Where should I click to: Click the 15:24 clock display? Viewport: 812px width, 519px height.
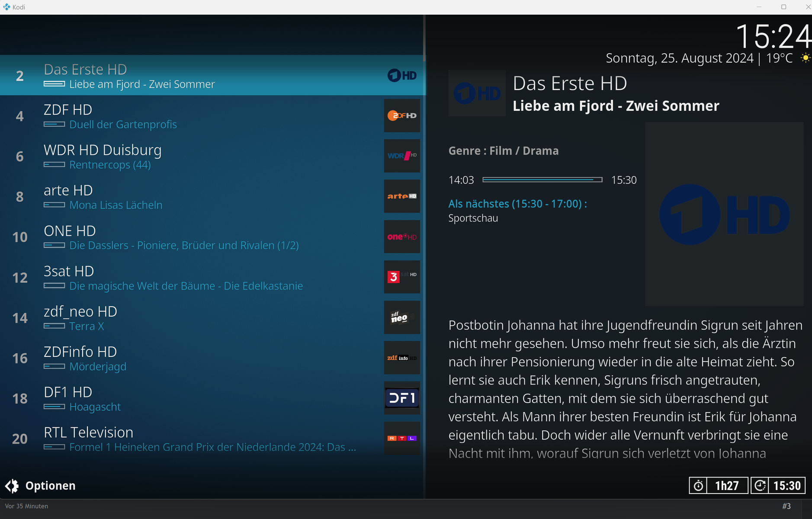coord(773,36)
